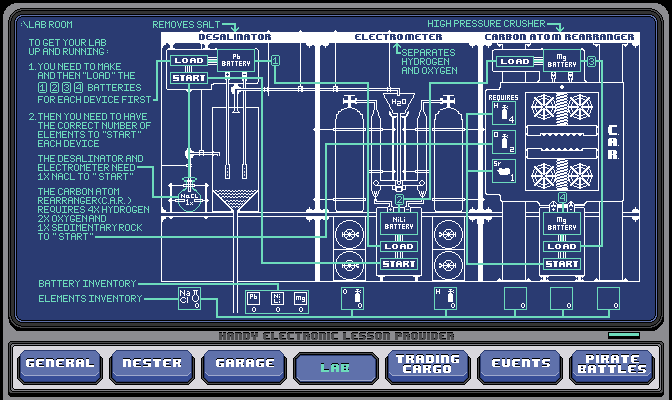Click the H2O funnel on the electrometer
The image size is (672, 400).
click(398, 104)
